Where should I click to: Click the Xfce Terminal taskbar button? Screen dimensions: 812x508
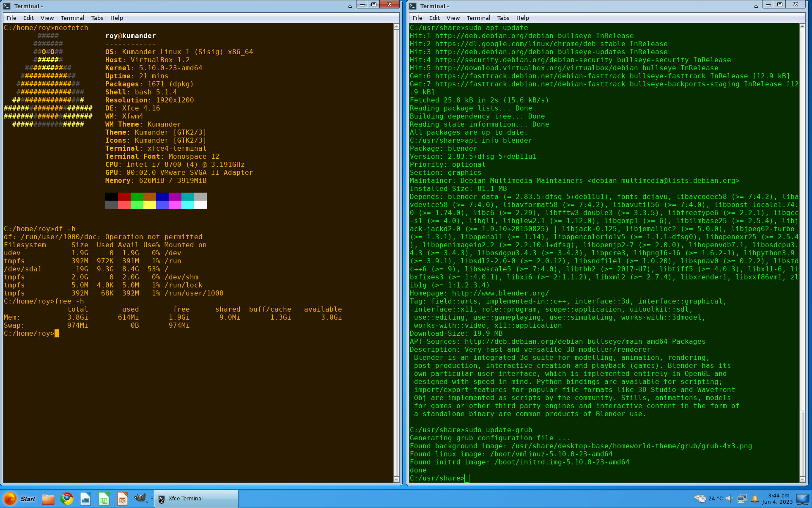click(196, 499)
